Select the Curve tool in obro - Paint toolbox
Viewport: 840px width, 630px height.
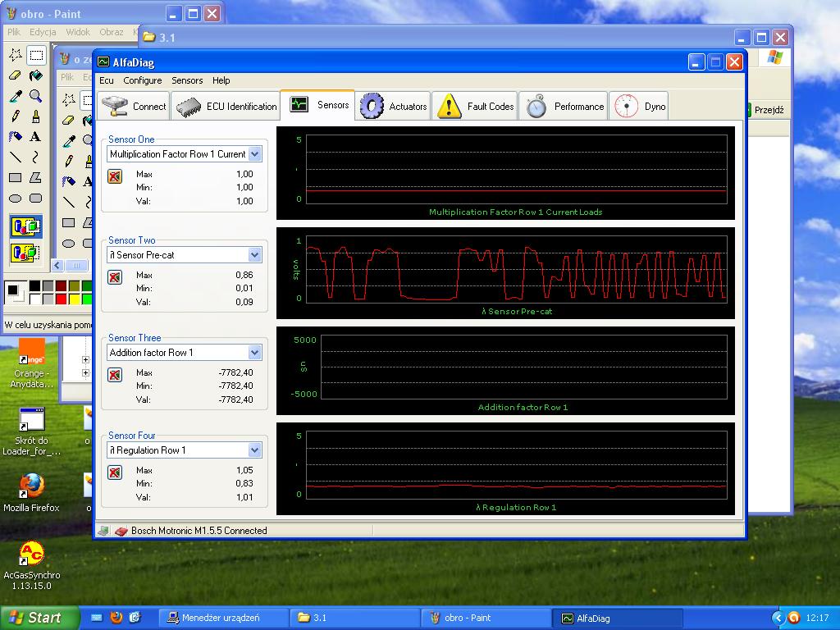point(35,157)
